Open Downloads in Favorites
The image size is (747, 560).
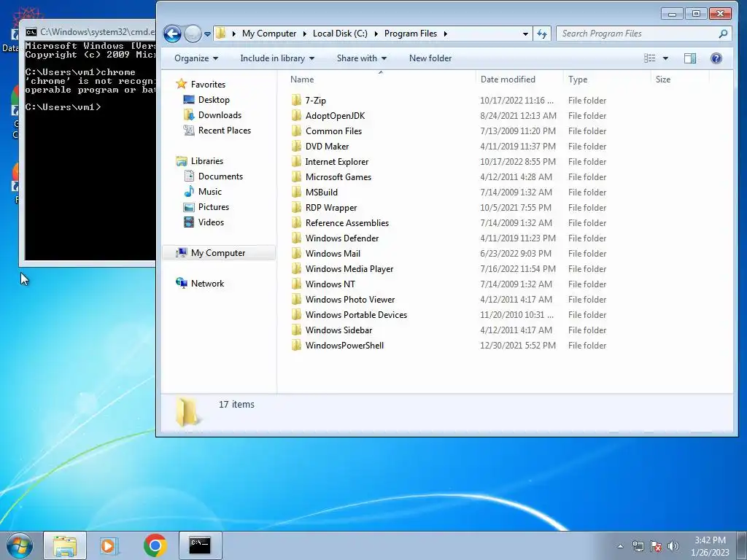pyautogui.click(x=220, y=114)
